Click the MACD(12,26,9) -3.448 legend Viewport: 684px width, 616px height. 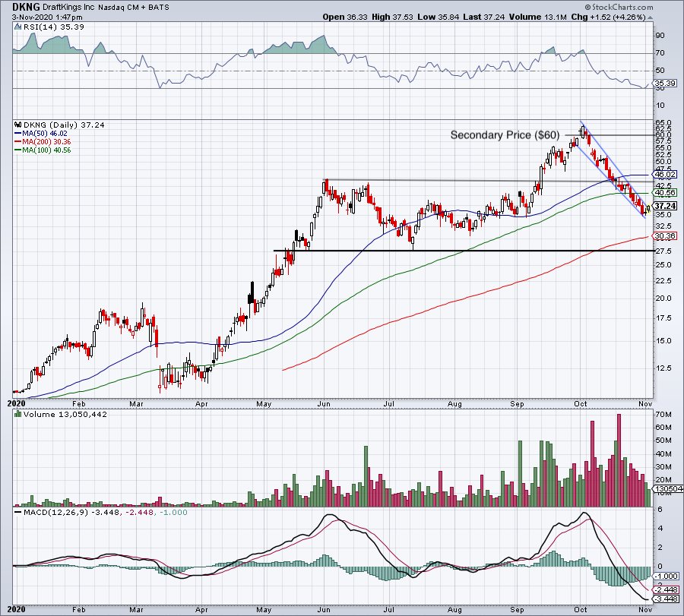coord(71,512)
